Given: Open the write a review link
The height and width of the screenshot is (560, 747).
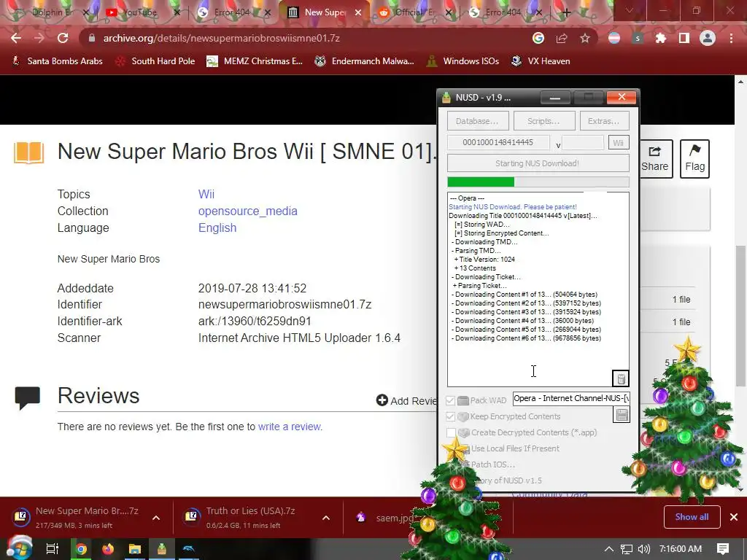Looking at the screenshot, I should click(x=290, y=427).
